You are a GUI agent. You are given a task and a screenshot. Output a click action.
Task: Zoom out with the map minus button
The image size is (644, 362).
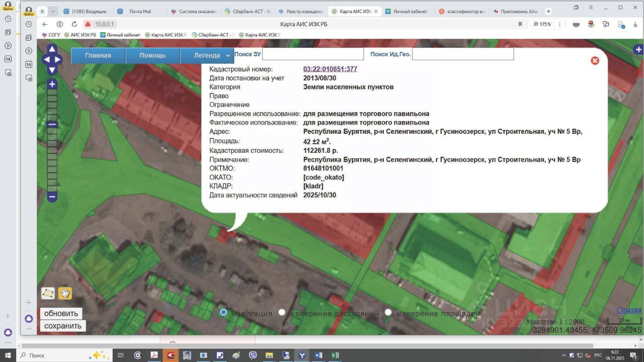tap(52, 197)
